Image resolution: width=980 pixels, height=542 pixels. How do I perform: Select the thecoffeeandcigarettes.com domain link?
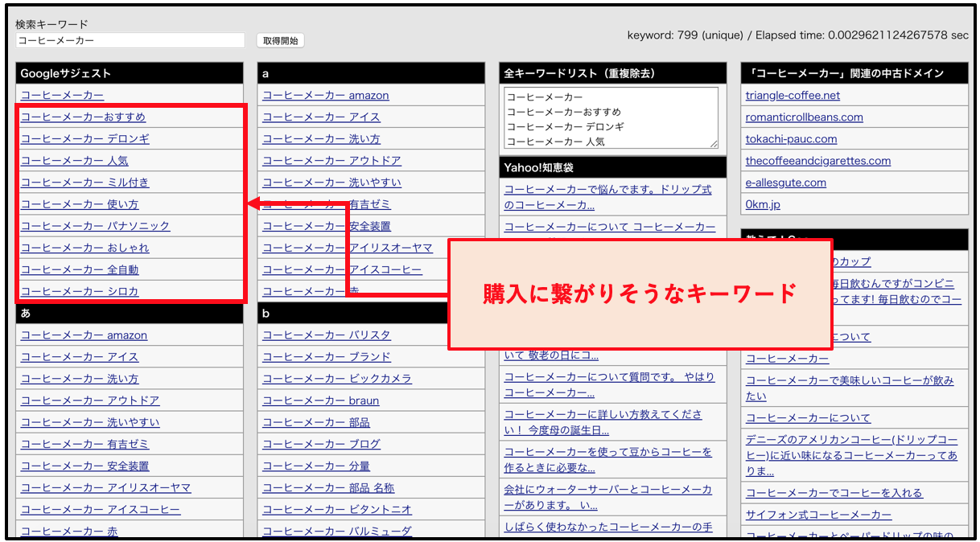(x=818, y=161)
